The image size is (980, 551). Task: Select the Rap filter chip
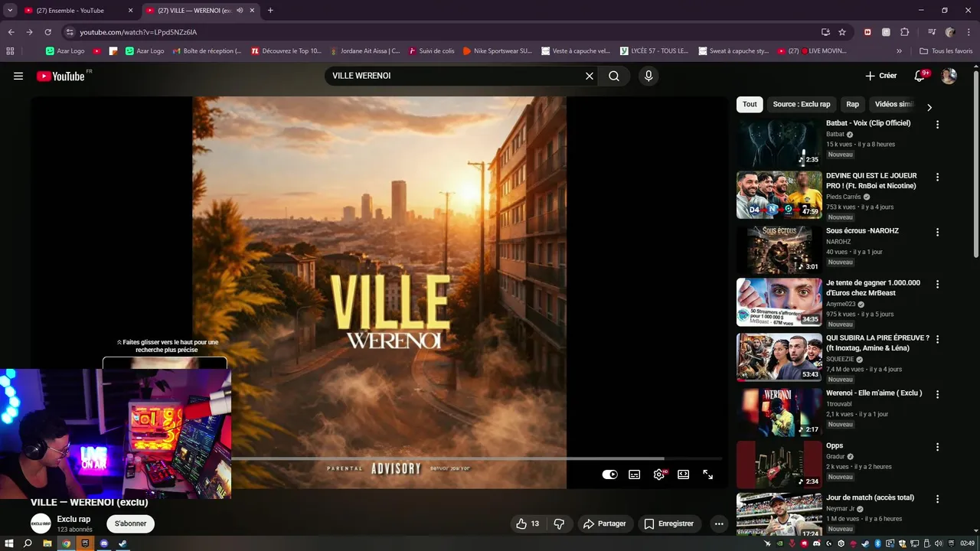852,104
